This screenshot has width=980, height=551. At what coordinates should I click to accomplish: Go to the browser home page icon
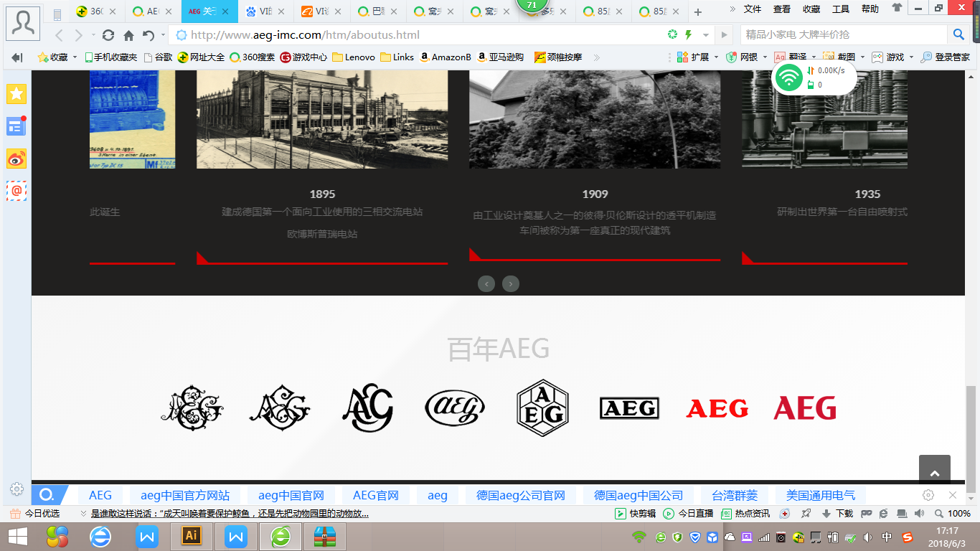[x=128, y=35]
